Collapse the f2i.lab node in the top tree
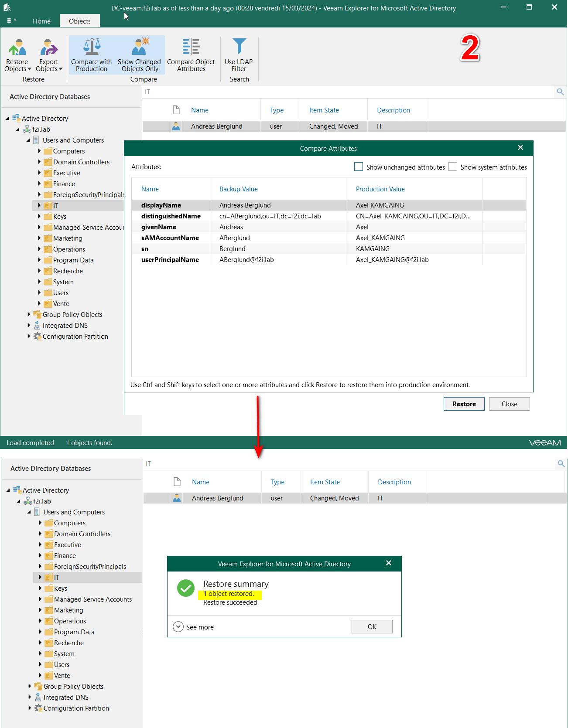This screenshot has height=728, width=568. coord(18,129)
